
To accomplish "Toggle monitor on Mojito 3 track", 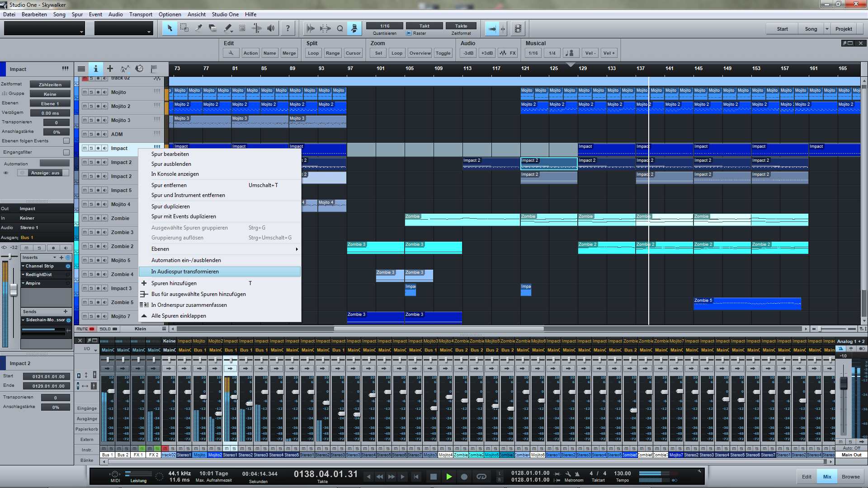I will coord(105,120).
